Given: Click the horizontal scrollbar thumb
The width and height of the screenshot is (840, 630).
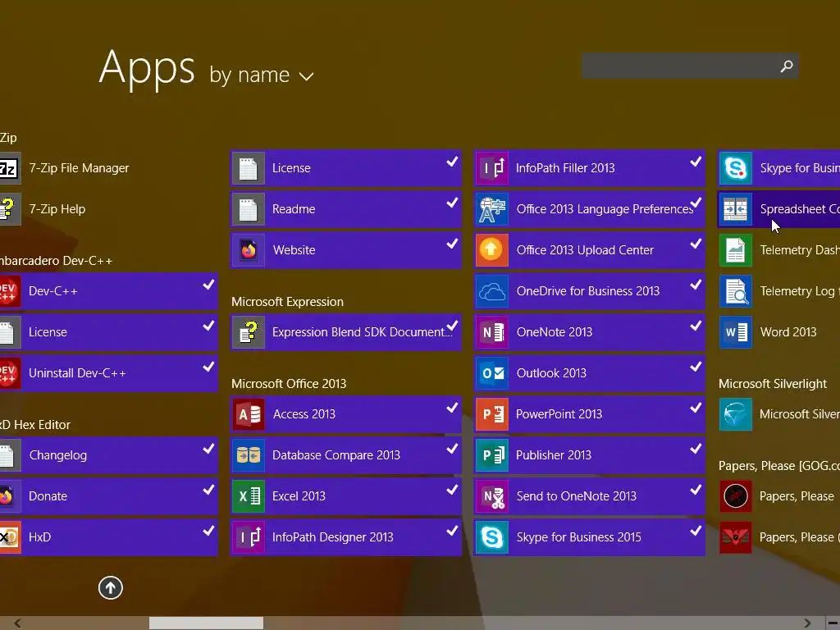Looking at the screenshot, I should (x=206, y=623).
